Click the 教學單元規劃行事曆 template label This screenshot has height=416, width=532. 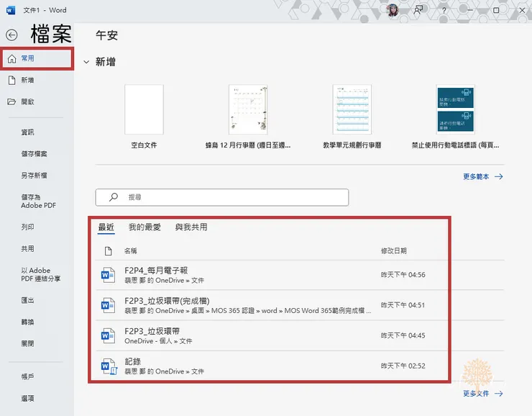click(352, 145)
